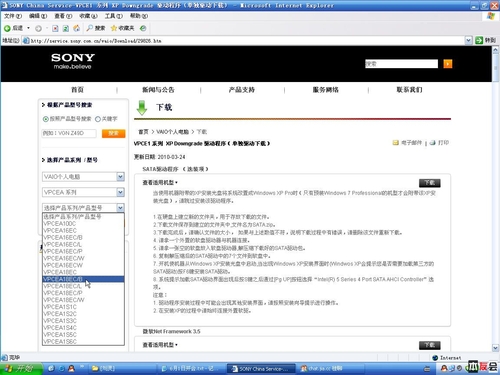Go to the 服务网络 navigation tab
Viewport: 500px width, 375px height.
coord(326,90)
